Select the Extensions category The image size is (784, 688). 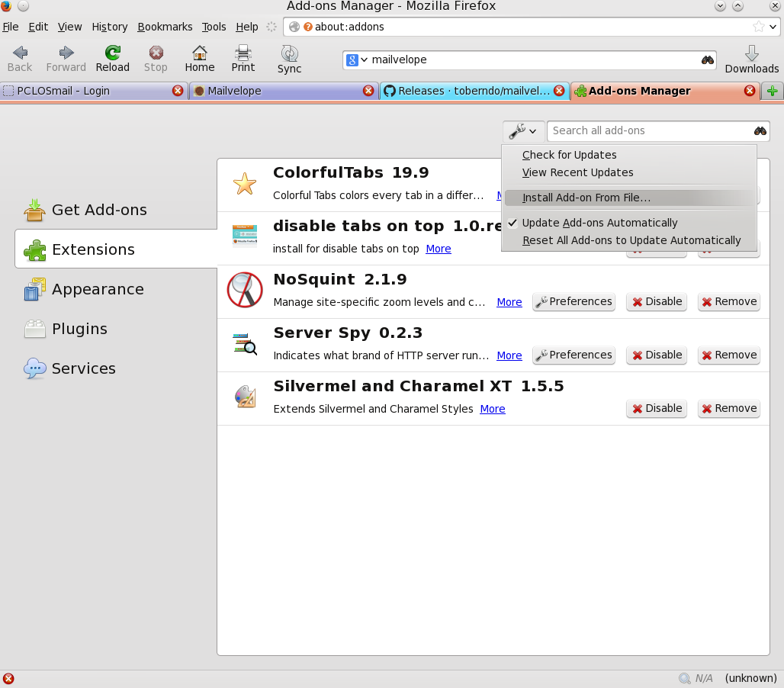click(116, 249)
